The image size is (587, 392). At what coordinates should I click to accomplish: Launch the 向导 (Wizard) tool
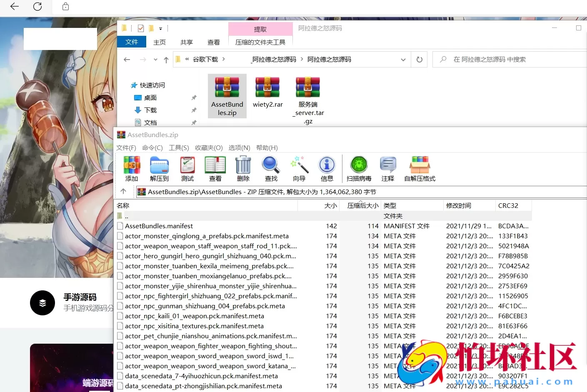(299, 168)
